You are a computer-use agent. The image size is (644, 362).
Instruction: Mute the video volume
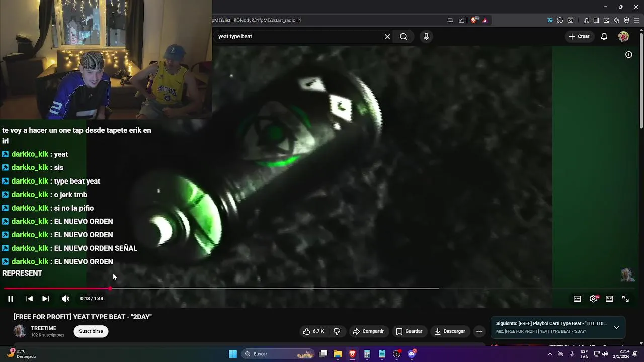[x=65, y=299]
